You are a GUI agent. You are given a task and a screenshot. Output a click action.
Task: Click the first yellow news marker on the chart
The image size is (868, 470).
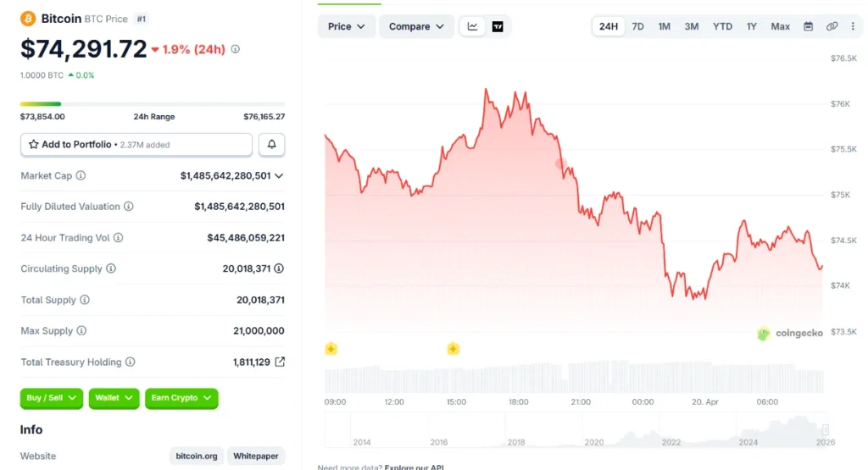[x=331, y=349]
